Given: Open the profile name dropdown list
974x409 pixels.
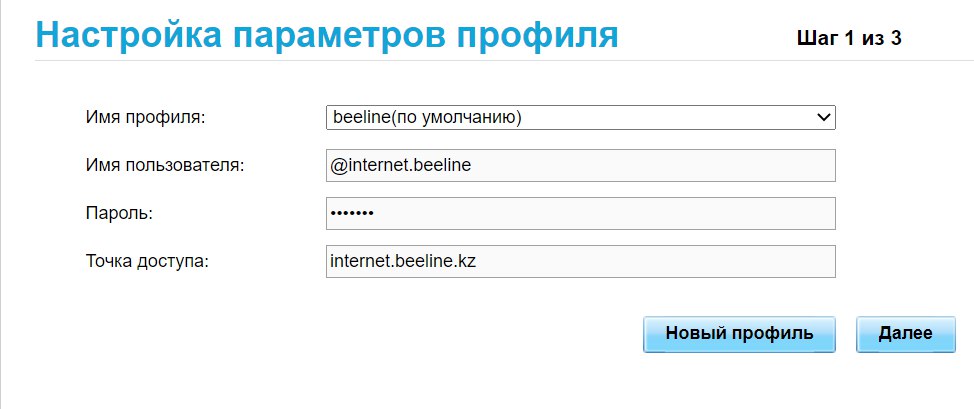Looking at the screenshot, I should point(580,117).
